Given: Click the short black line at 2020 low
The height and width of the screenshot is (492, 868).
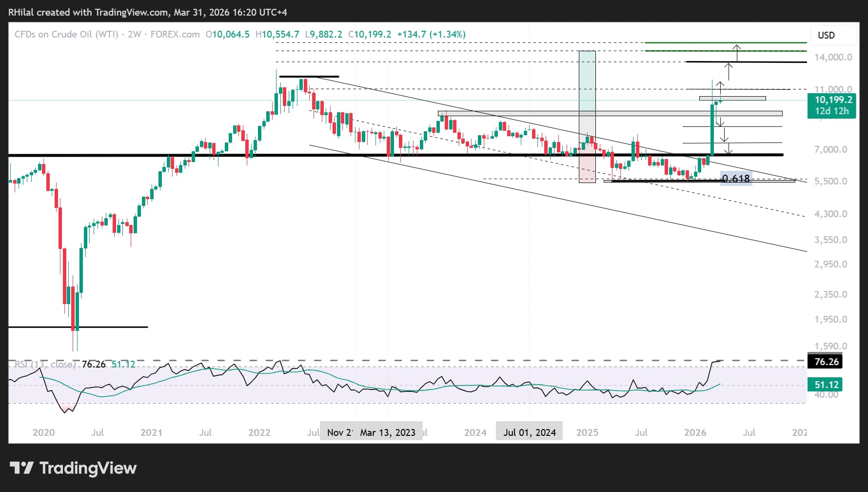Looking at the screenshot, I should coord(78,327).
